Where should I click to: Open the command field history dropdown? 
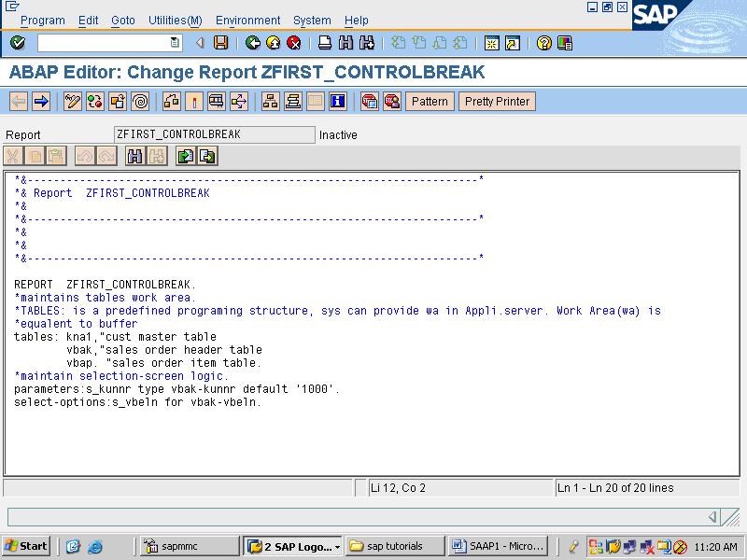tap(174, 41)
